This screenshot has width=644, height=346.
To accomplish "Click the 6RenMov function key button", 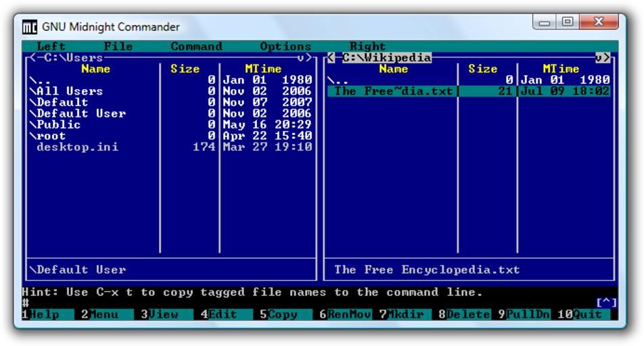I will tap(346, 314).
